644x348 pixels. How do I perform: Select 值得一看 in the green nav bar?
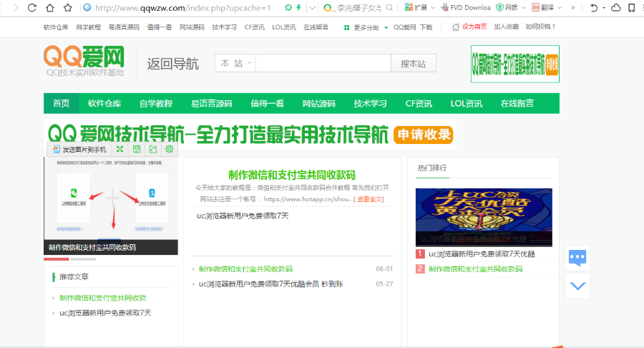coord(268,103)
